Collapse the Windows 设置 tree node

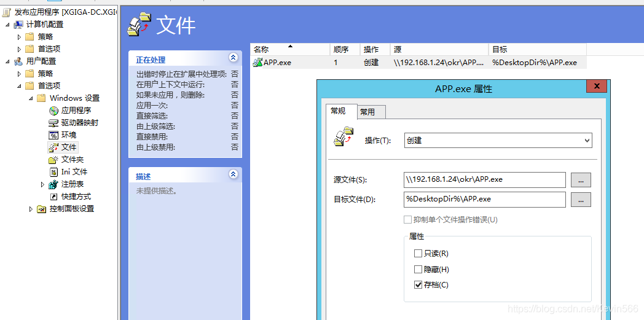click(x=31, y=98)
